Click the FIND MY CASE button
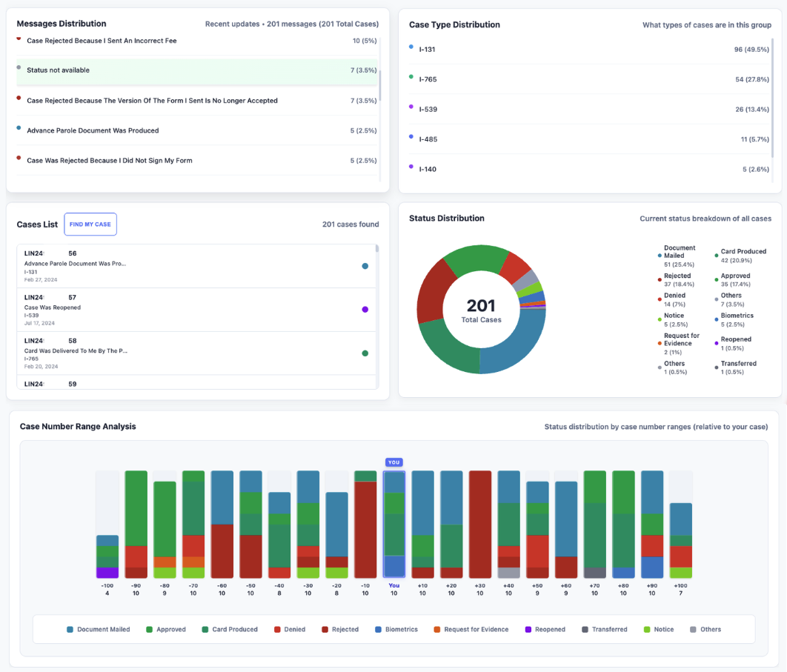This screenshot has height=672, width=787. pos(90,224)
